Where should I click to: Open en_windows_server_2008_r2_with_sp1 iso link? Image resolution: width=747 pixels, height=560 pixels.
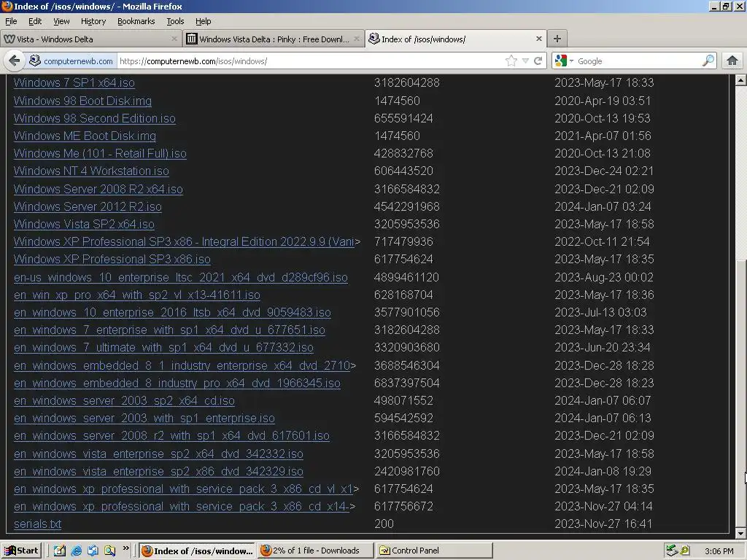tap(171, 436)
